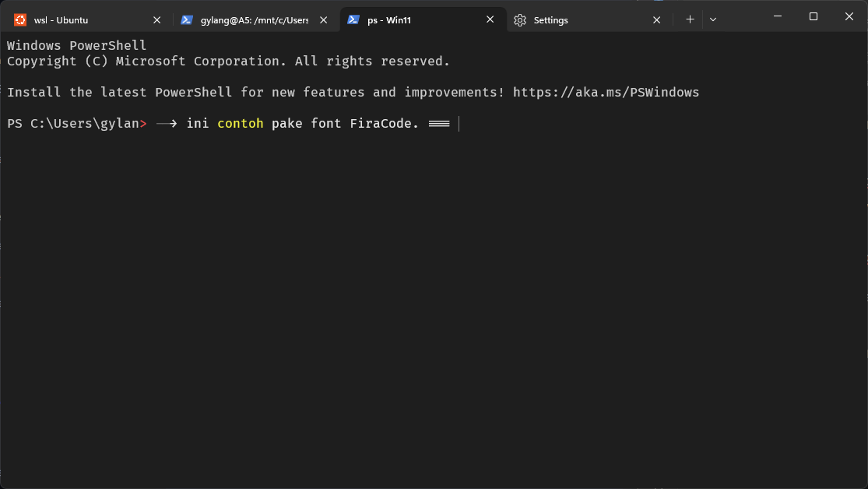Expand the new tab profile dropdown chevron
868x489 pixels.
[x=713, y=19]
